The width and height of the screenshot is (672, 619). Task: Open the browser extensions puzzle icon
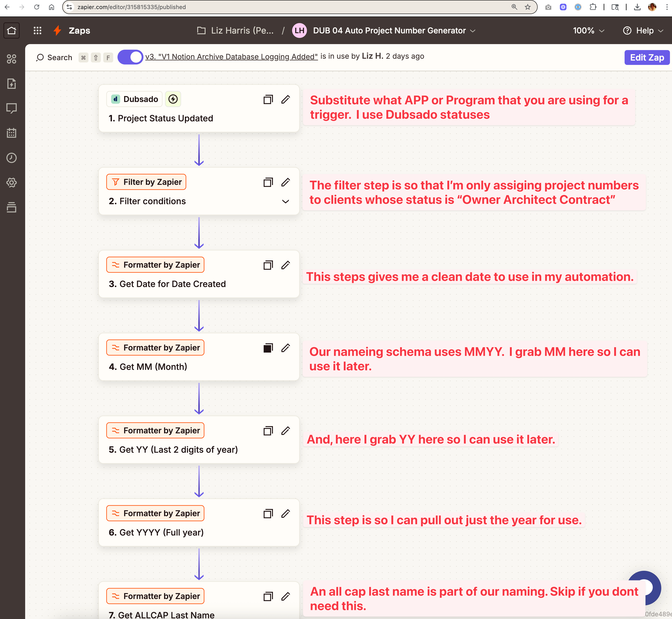593,7
